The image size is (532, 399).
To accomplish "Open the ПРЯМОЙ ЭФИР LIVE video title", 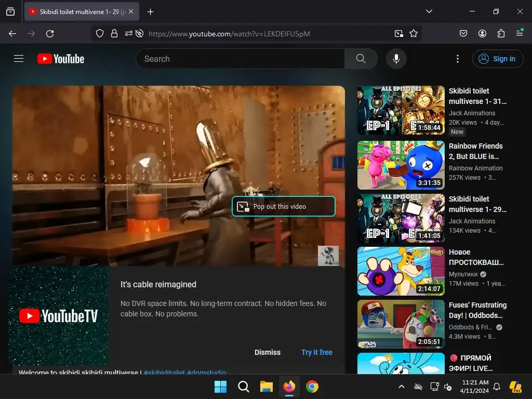I will (471, 363).
